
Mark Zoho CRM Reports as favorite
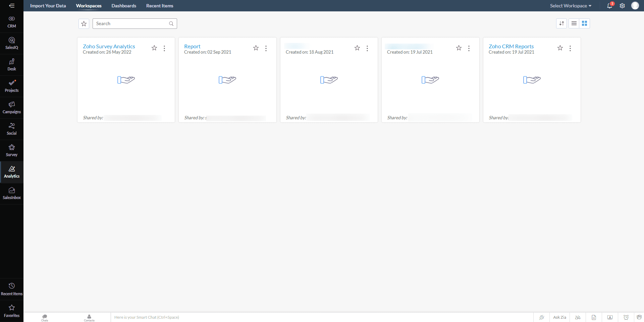pyautogui.click(x=560, y=48)
